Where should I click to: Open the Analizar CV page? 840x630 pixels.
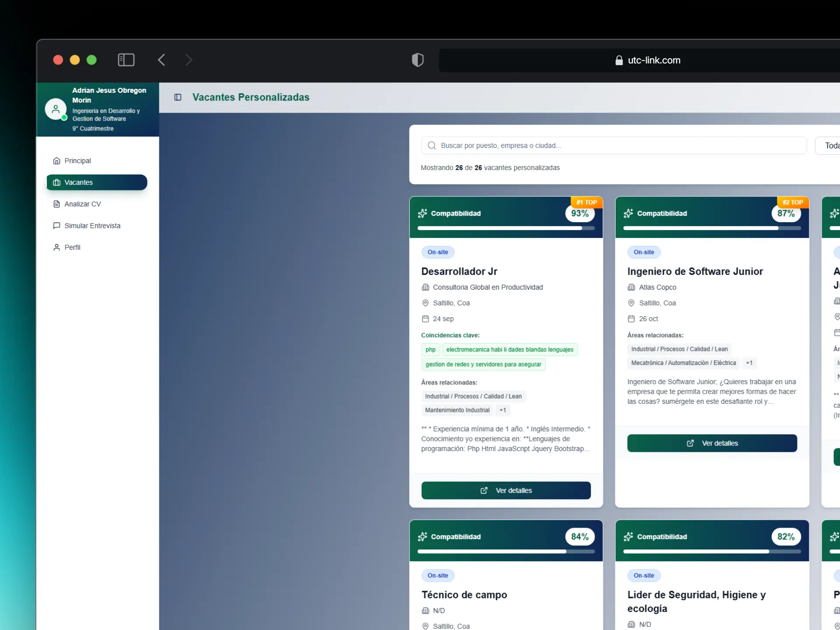pyautogui.click(x=82, y=204)
